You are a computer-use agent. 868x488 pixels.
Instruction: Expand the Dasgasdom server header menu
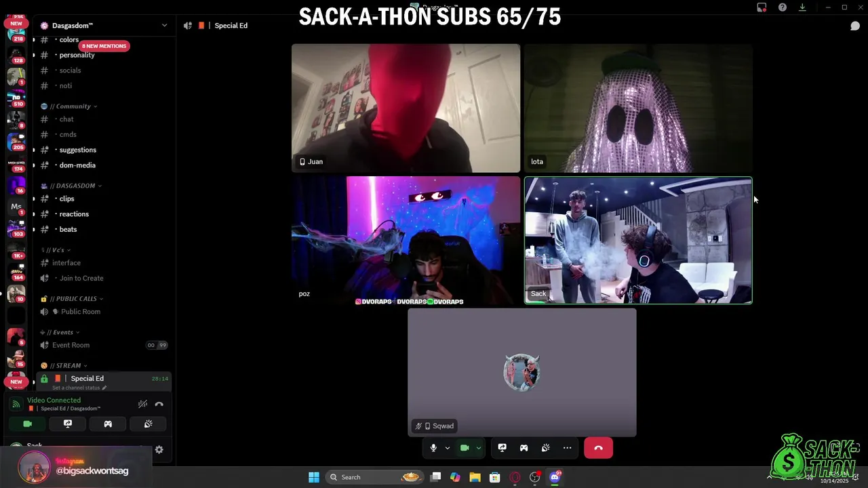click(x=103, y=26)
